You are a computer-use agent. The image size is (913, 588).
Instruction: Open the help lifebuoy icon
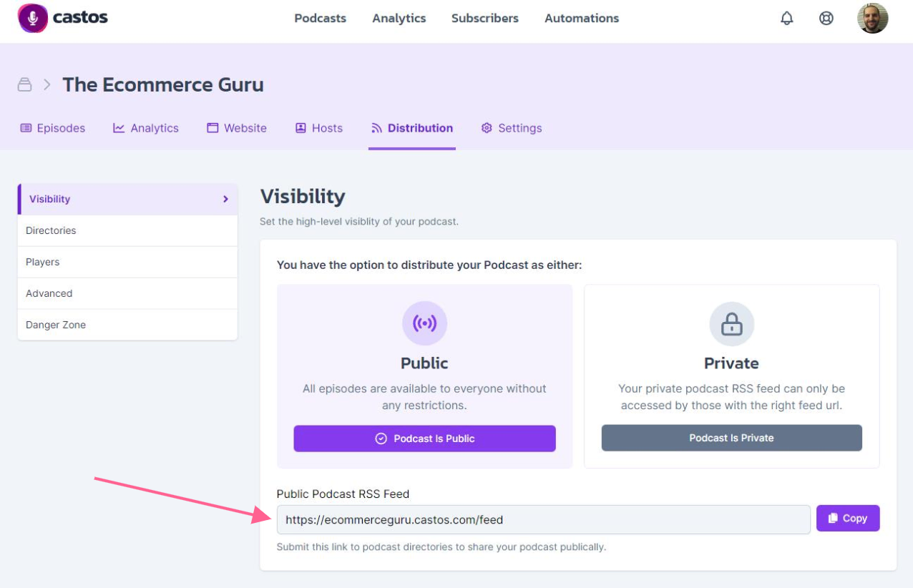click(x=826, y=19)
